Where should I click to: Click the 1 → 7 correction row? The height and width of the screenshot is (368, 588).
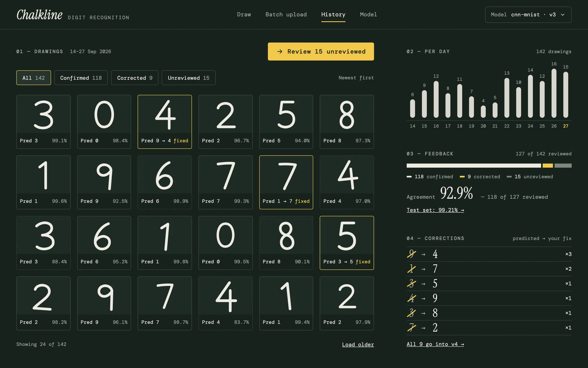click(x=489, y=269)
